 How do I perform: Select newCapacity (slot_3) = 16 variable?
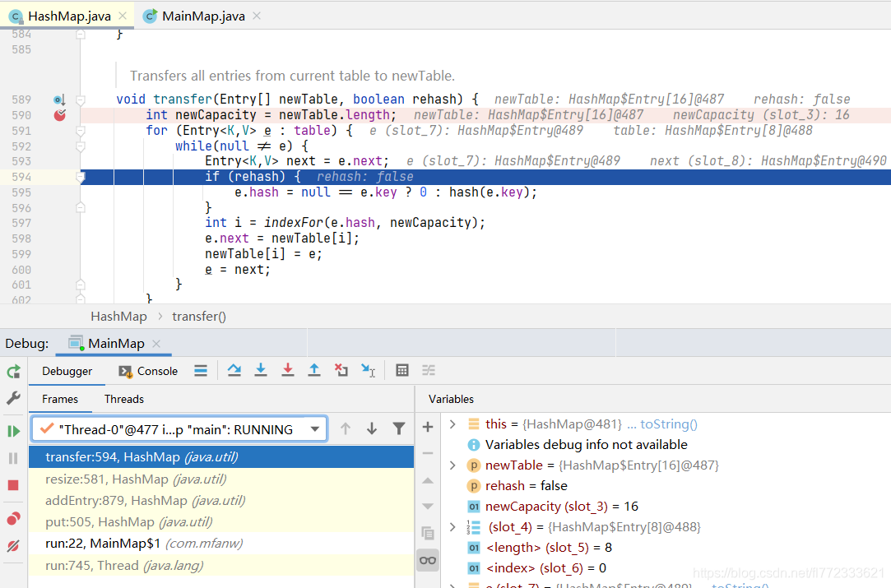coord(552,507)
